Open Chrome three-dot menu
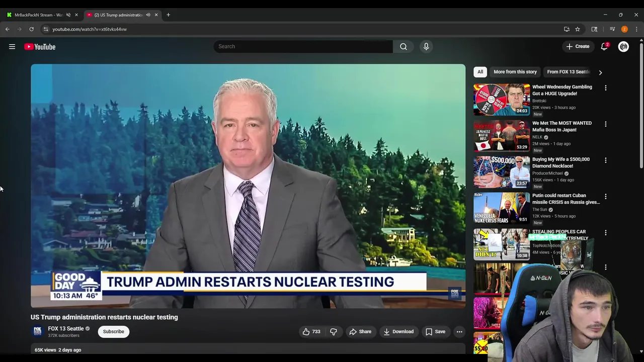The width and height of the screenshot is (644, 362). tap(636, 29)
